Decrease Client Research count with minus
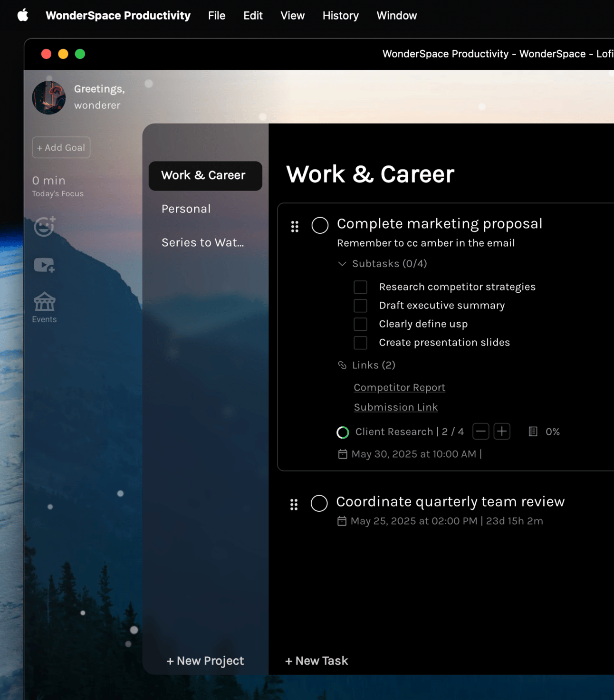The width and height of the screenshot is (614, 700). coord(481,432)
